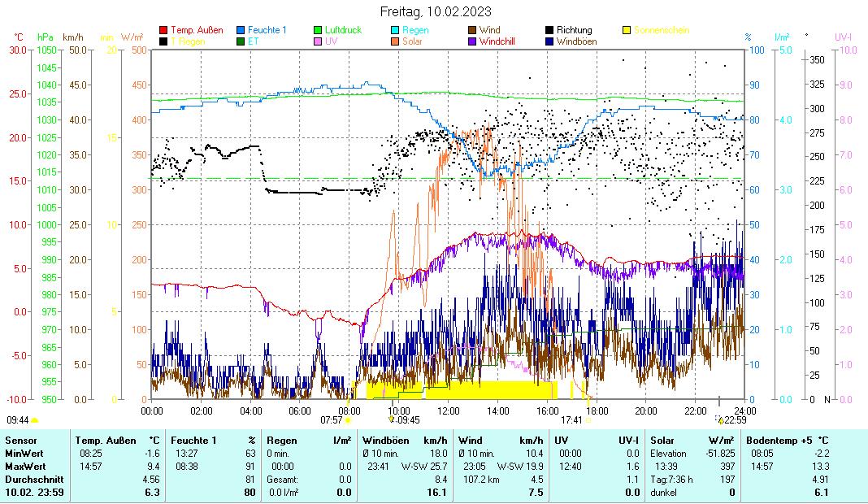Click the brown Wind legend swatch

(x=472, y=30)
